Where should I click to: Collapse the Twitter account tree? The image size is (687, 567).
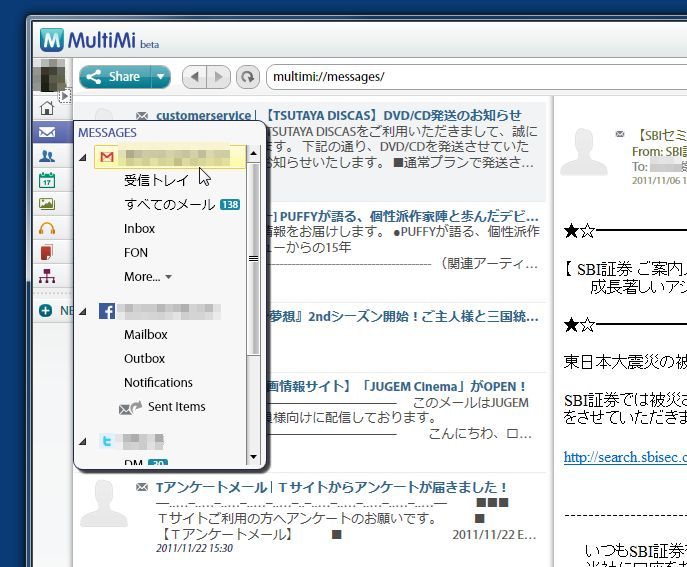[83, 442]
